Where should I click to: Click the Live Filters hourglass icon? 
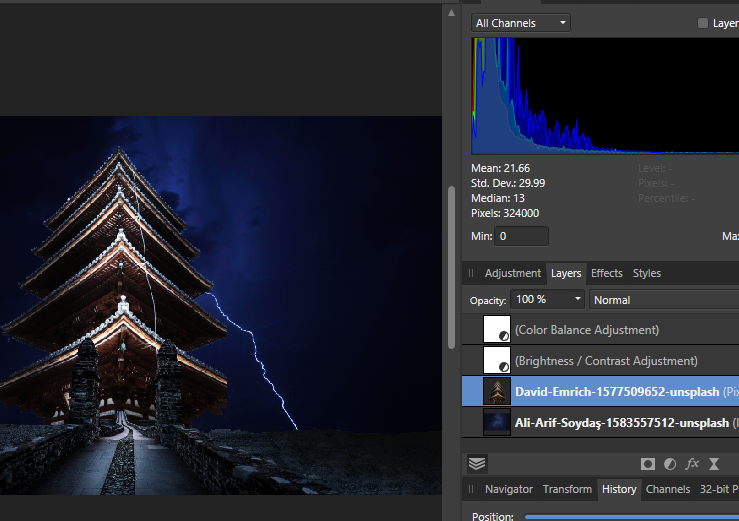(714, 464)
